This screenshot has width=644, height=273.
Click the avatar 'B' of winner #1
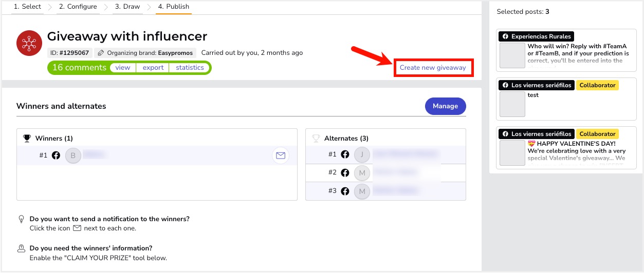click(73, 155)
